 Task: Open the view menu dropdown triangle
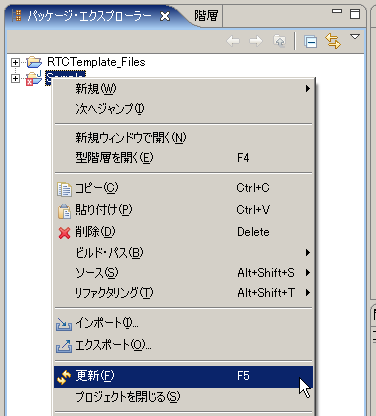click(x=355, y=37)
